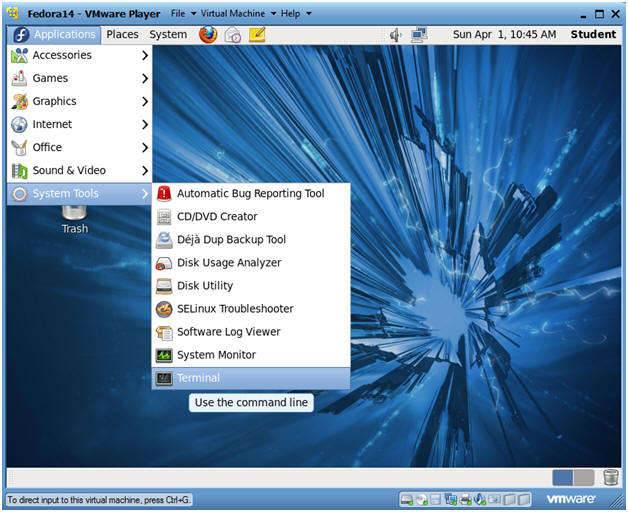Click the Terminal icon in System Tools

pyautogui.click(x=164, y=378)
